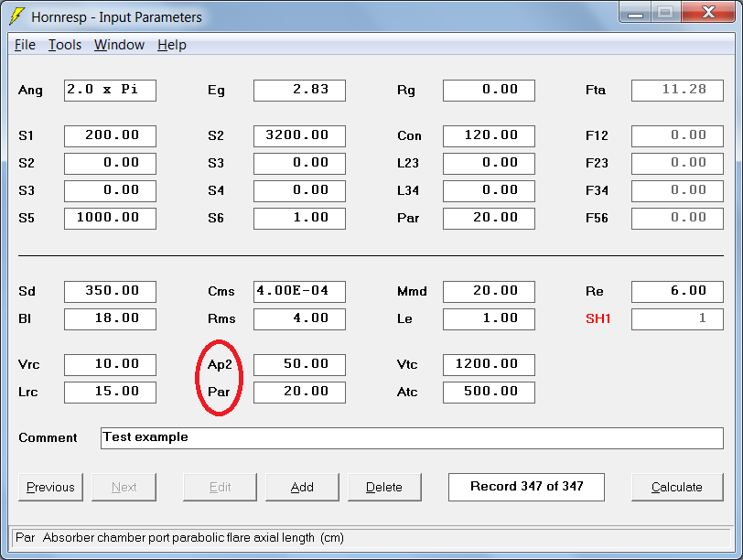Click the red SH1 label
The height and width of the screenshot is (560, 743).
tap(598, 318)
